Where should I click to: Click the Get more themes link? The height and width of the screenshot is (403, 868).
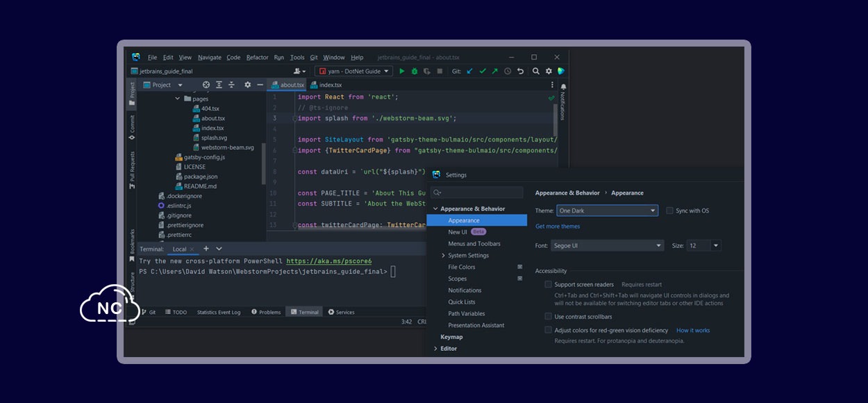click(x=558, y=227)
